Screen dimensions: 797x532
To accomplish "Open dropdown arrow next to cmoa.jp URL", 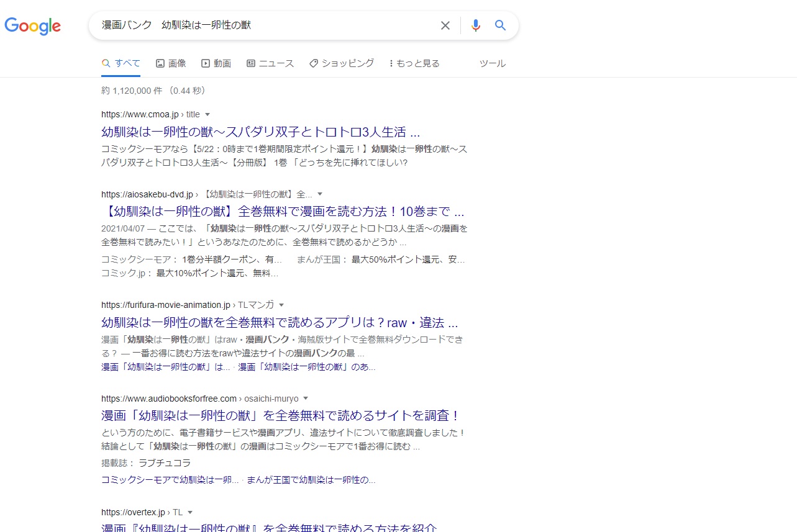I will point(207,114).
